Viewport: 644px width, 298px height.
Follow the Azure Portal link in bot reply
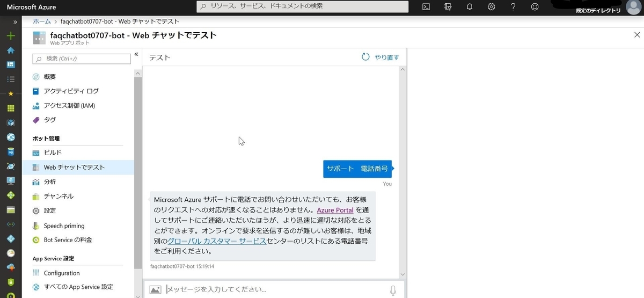[335, 210]
